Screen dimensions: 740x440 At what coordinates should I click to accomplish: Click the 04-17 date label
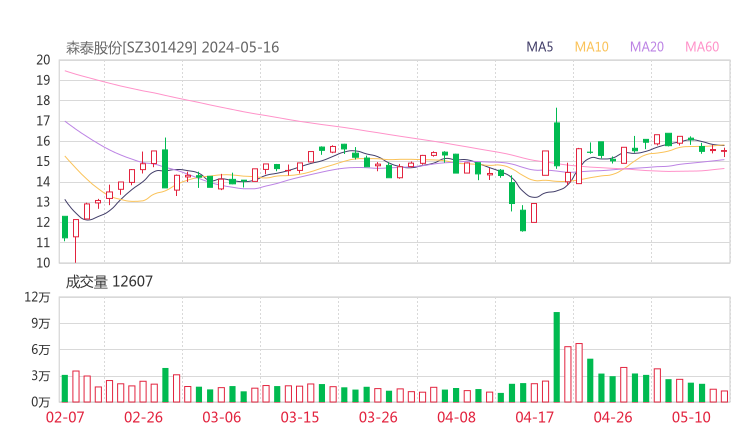click(x=535, y=417)
